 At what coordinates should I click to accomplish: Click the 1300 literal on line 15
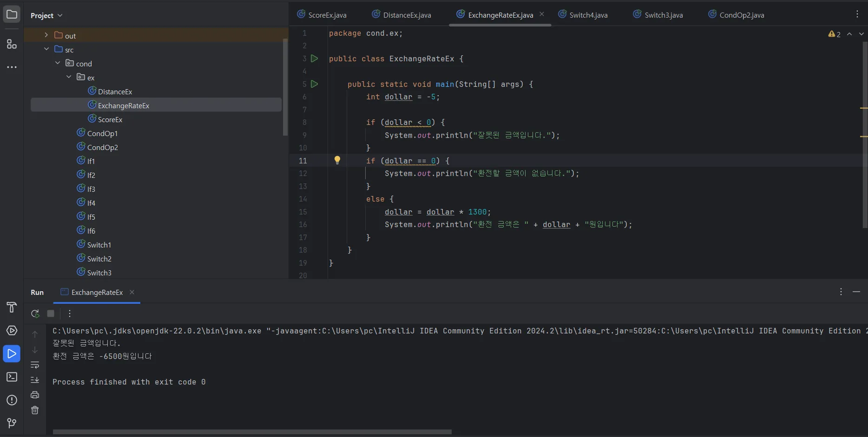click(477, 212)
